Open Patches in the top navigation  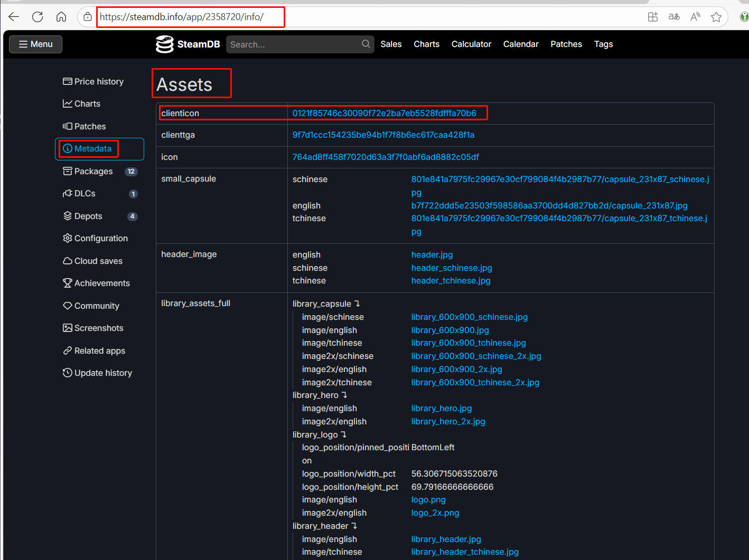pos(566,44)
